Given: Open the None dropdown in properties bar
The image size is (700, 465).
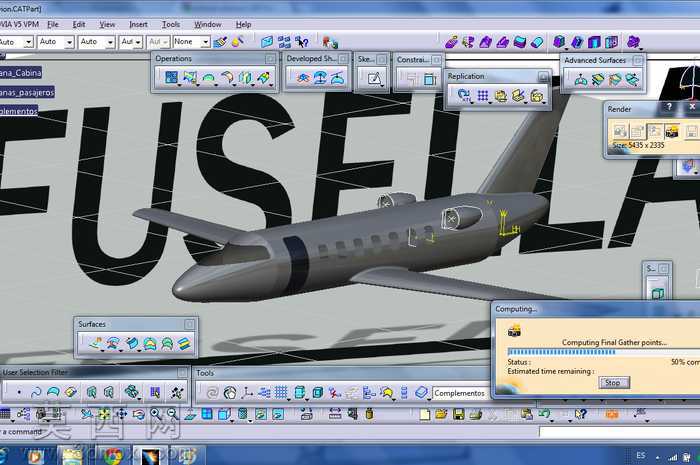Looking at the screenshot, I should click(x=205, y=42).
